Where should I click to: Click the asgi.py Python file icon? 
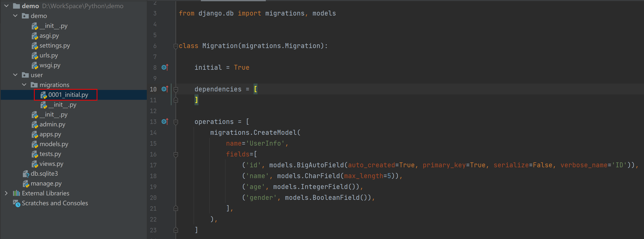coord(35,36)
